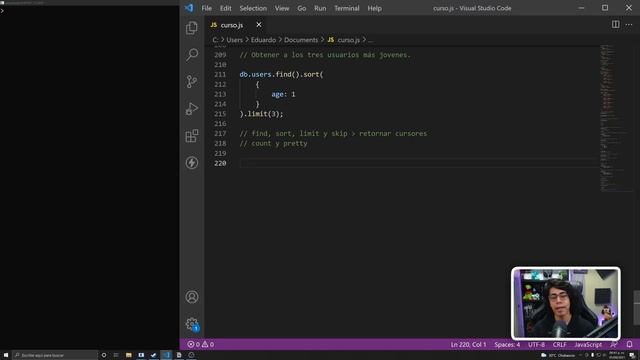Click the C: drive breadcrumb

[x=215, y=40]
